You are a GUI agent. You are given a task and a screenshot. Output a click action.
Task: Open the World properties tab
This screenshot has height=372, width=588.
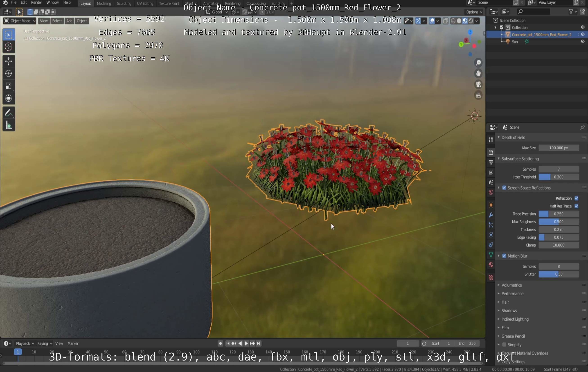[491, 192]
